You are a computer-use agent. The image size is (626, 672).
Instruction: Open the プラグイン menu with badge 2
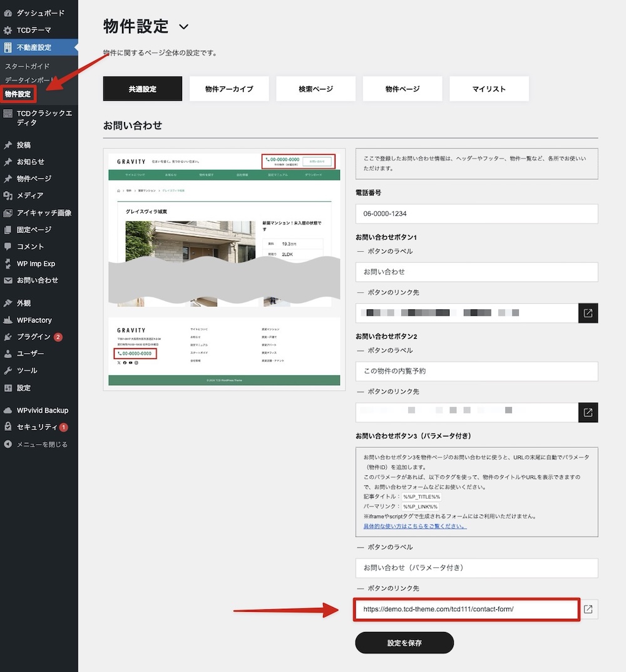(39, 337)
